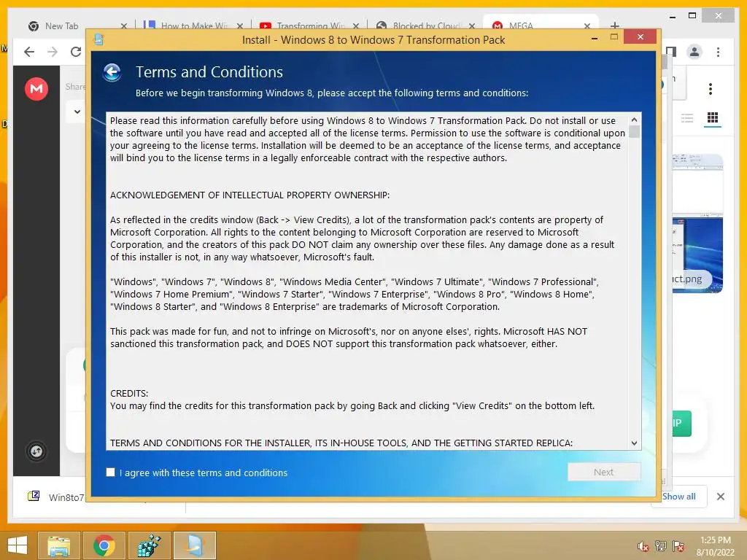Image resolution: width=747 pixels, height=560 pixels.
Task: Click the Win8to7 downloaded file item
Action: click(x=56, y=497)
